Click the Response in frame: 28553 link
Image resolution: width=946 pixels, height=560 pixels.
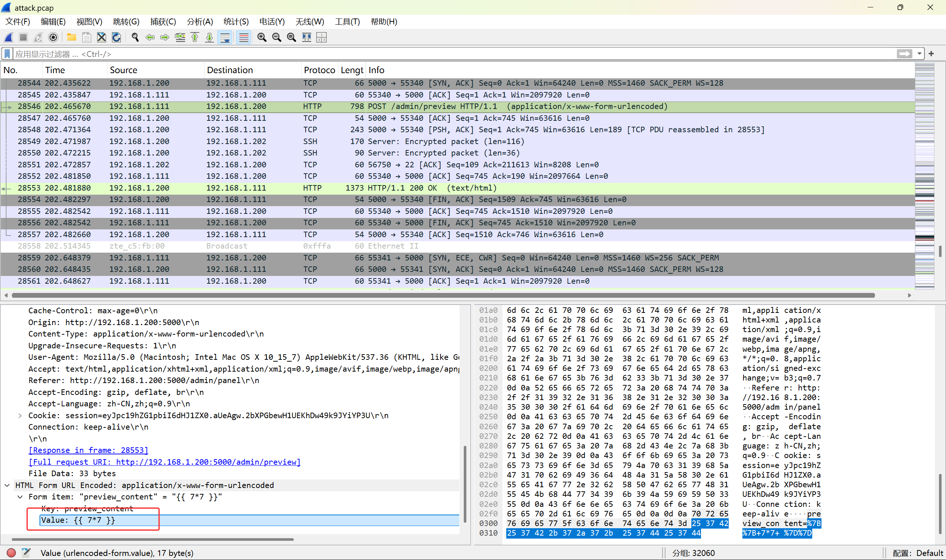88,450
